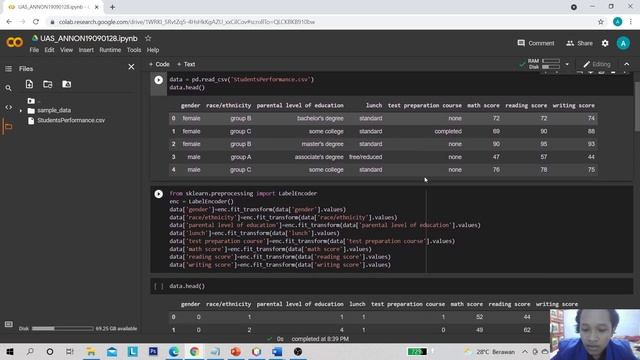Open the Colab account avatar

pos(623,43)
